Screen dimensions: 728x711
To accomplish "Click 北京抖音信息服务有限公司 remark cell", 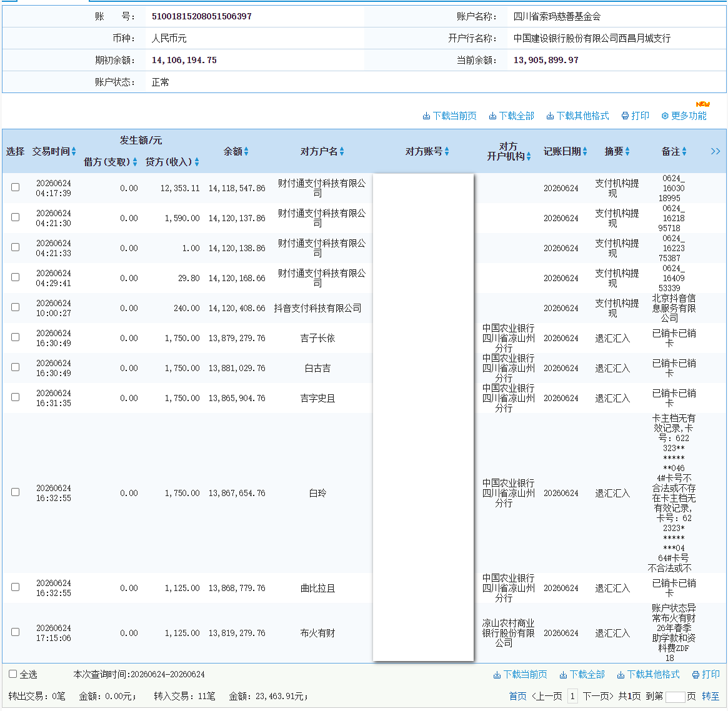I will (x=674, y=308).
